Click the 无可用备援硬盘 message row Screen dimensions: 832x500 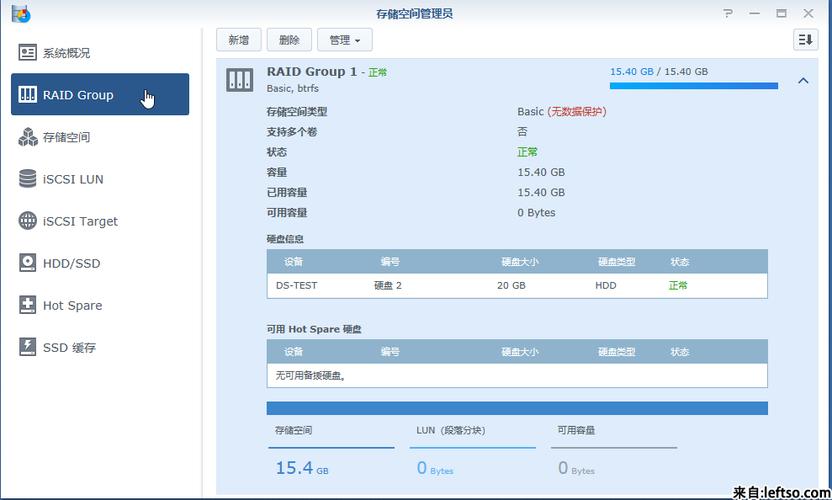click(x=517, y=375)
